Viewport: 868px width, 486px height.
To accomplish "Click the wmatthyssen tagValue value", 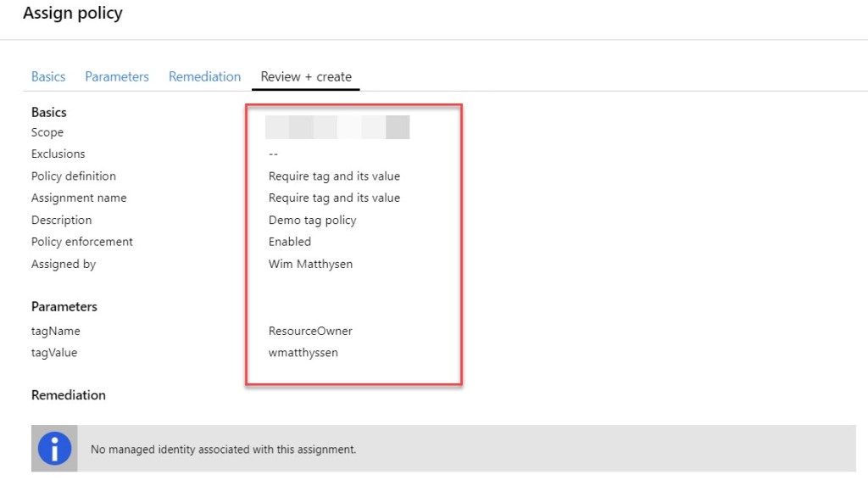I will click(x=303, y=353).
